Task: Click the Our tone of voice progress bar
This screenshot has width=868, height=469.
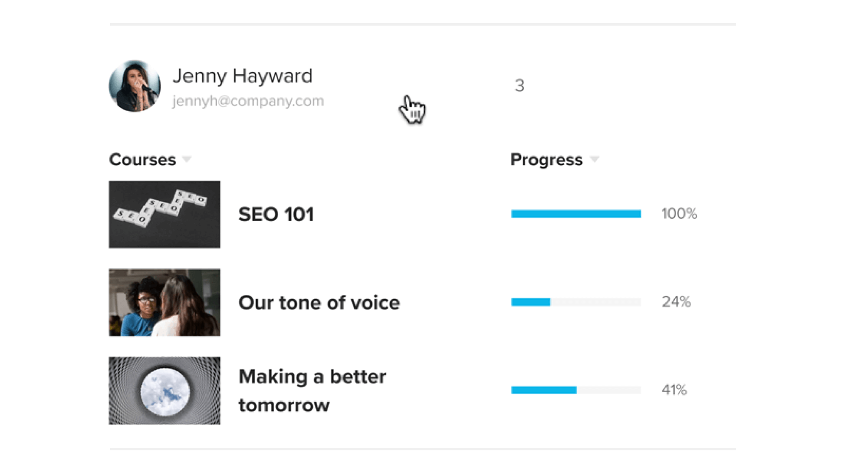Action: click(576, 302)
